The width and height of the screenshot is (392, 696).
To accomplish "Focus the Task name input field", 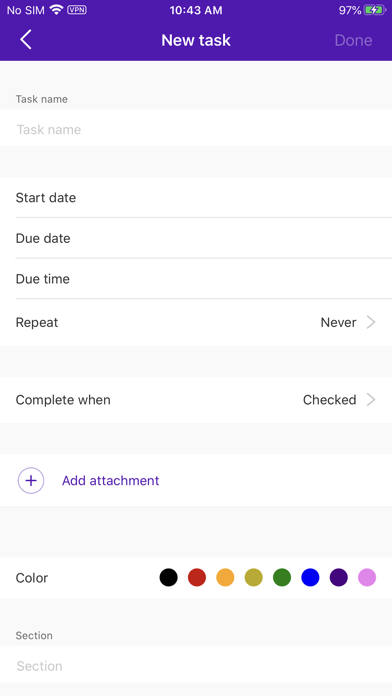I will 196,130.
